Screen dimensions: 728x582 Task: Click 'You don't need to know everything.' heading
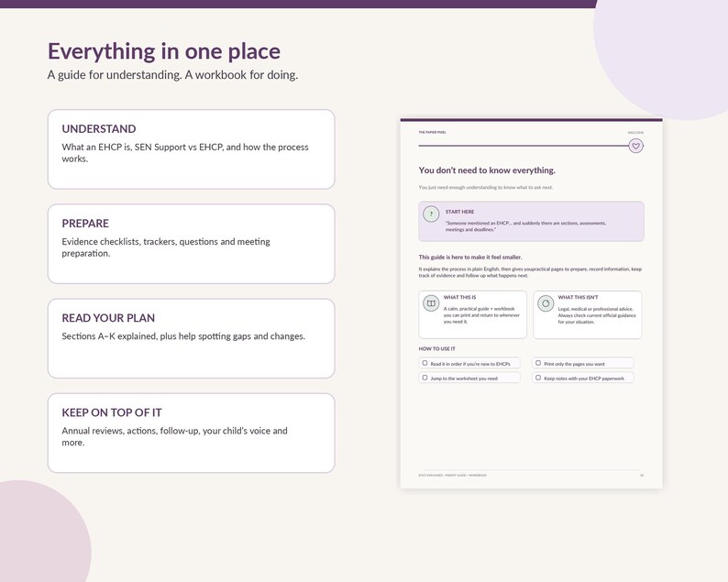tap(487, 170)
